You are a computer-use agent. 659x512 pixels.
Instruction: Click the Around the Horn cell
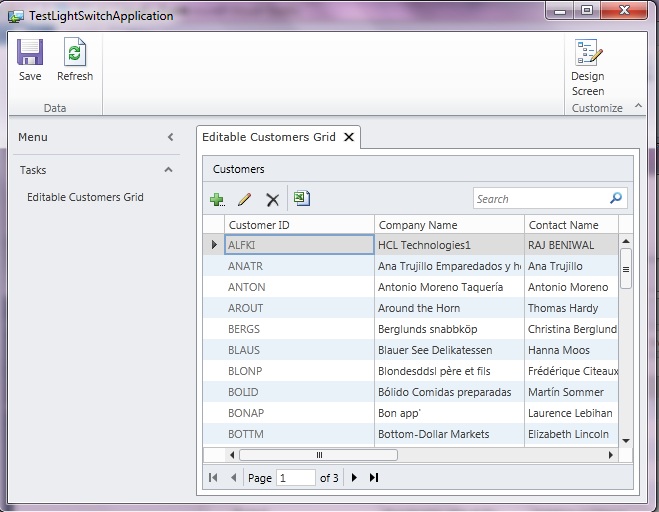click(x=449, y=308)
